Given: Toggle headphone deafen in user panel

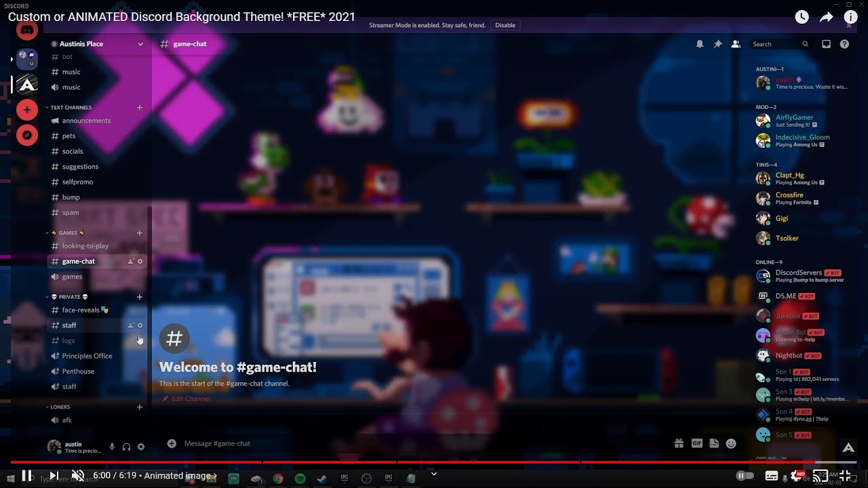Looking at the screenshot, I should (x=126, y=447).
